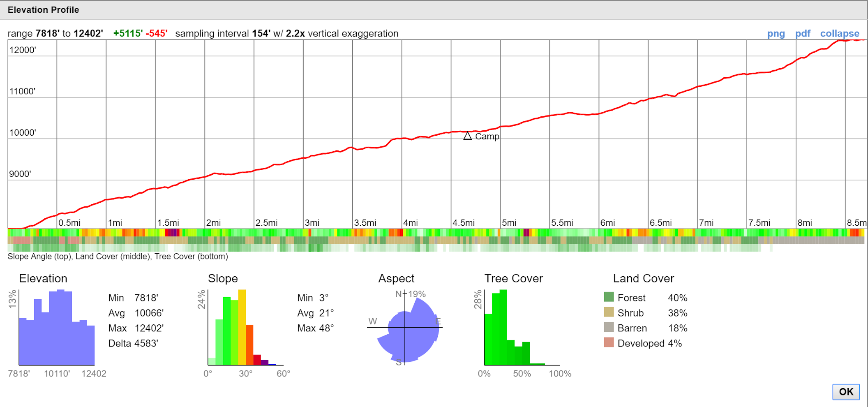868x407 pixels.
Task: Click the 4.5mi distance marker label
Action: (464, 223)
